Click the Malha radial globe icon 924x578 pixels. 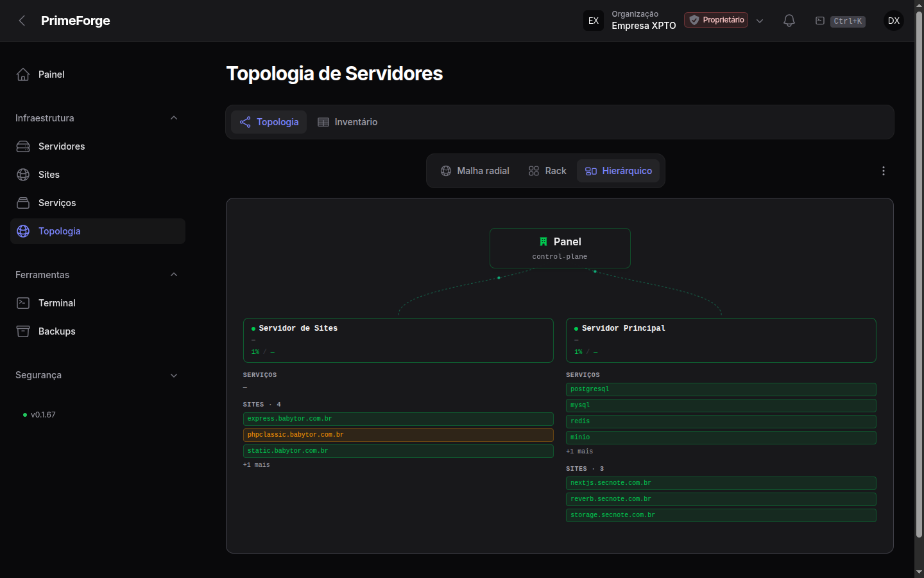pyautogui.click(x=446, y=171)
